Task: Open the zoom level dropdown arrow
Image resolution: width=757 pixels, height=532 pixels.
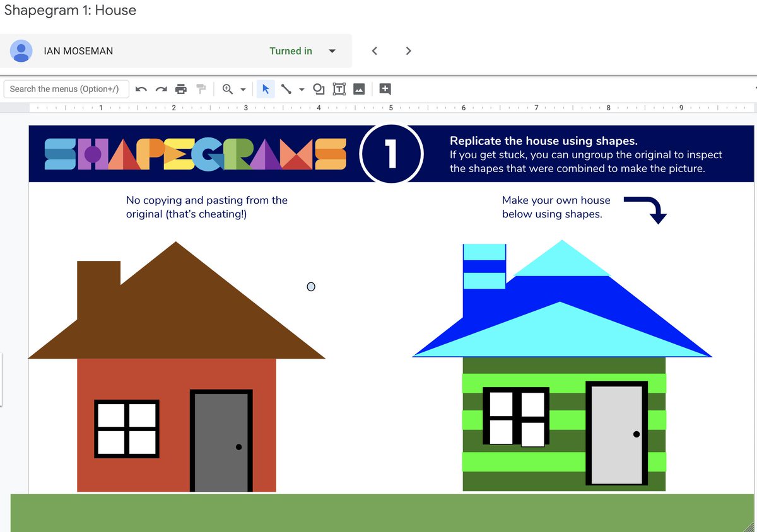Action: 243,90
